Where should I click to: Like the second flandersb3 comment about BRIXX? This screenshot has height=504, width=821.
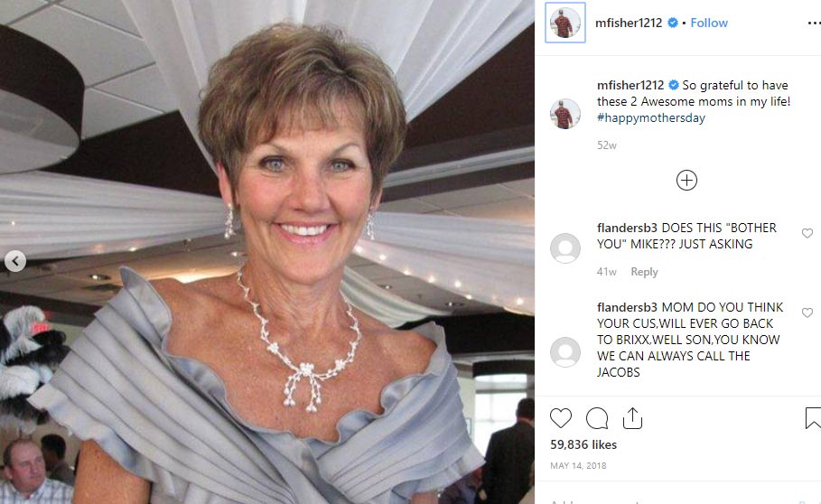pos(807,313)
